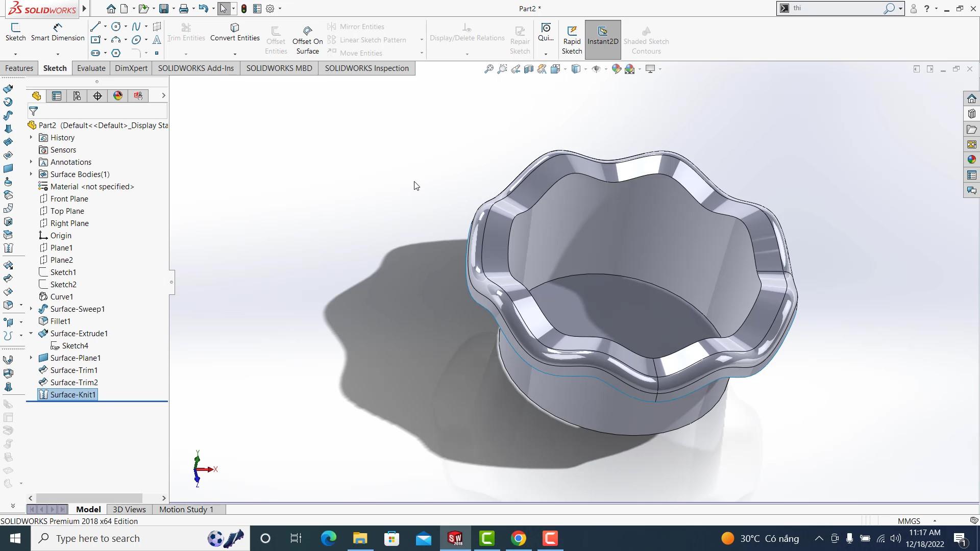Open the Motion Study 1 tab

click(186, 509)
